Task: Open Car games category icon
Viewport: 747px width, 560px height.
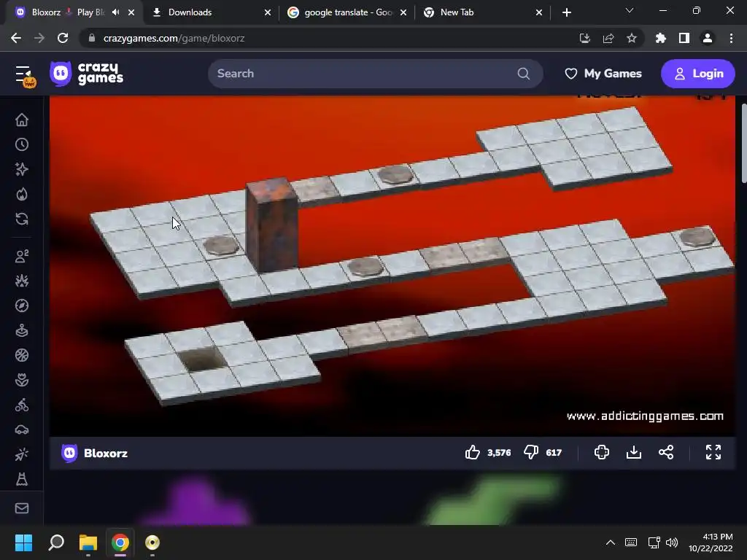Action: coord(22,430)
